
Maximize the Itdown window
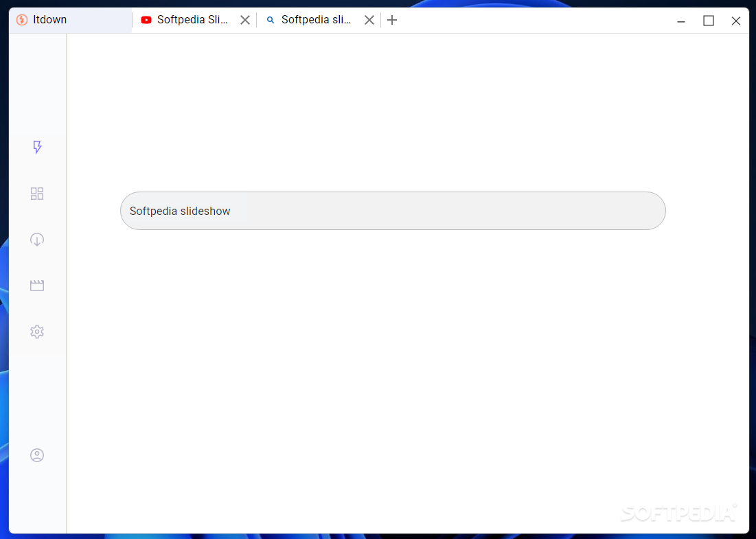coord(708,21)
